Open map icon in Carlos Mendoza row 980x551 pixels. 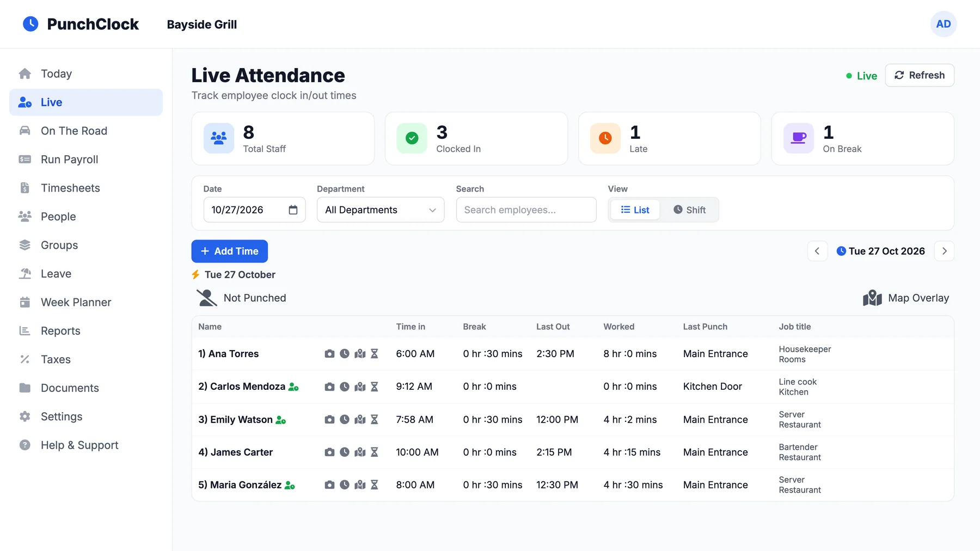pos(360,387)
